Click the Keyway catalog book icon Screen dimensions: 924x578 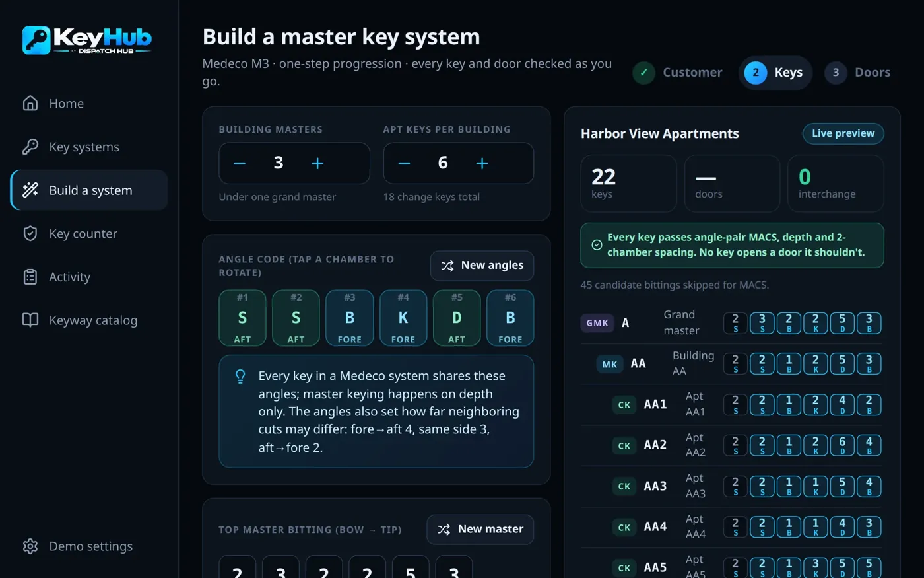coord(30,320)
